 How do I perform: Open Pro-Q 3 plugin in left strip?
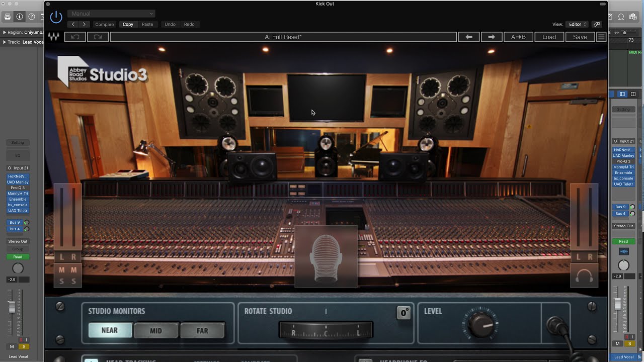tap(18, 188)
